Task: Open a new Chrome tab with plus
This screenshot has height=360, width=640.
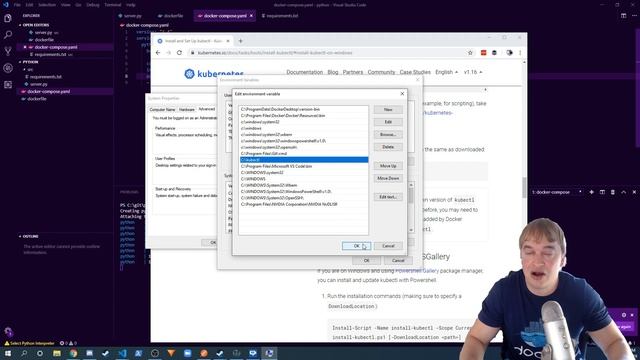Action: coord(240,41)
